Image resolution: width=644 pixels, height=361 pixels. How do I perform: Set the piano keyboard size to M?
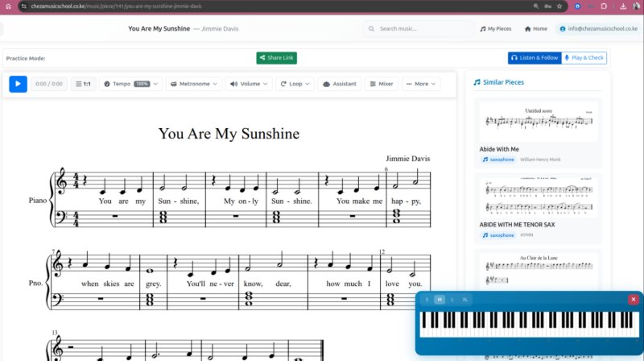click(x=440, y=299)
